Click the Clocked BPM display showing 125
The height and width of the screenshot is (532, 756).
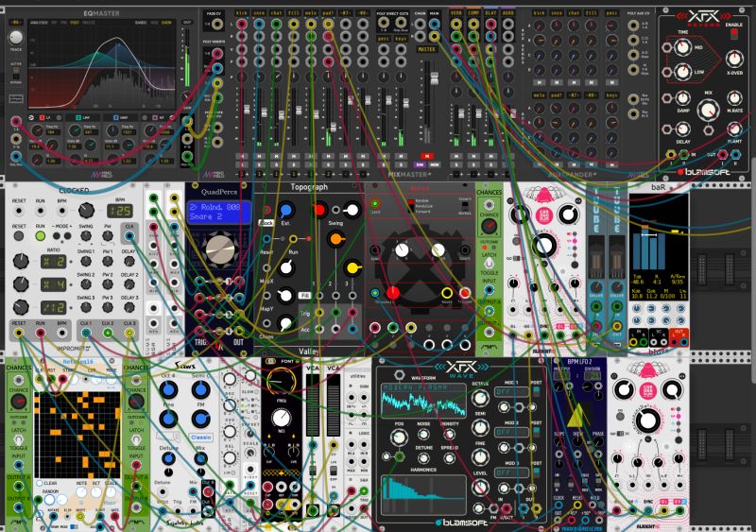(x=120, y=211)
